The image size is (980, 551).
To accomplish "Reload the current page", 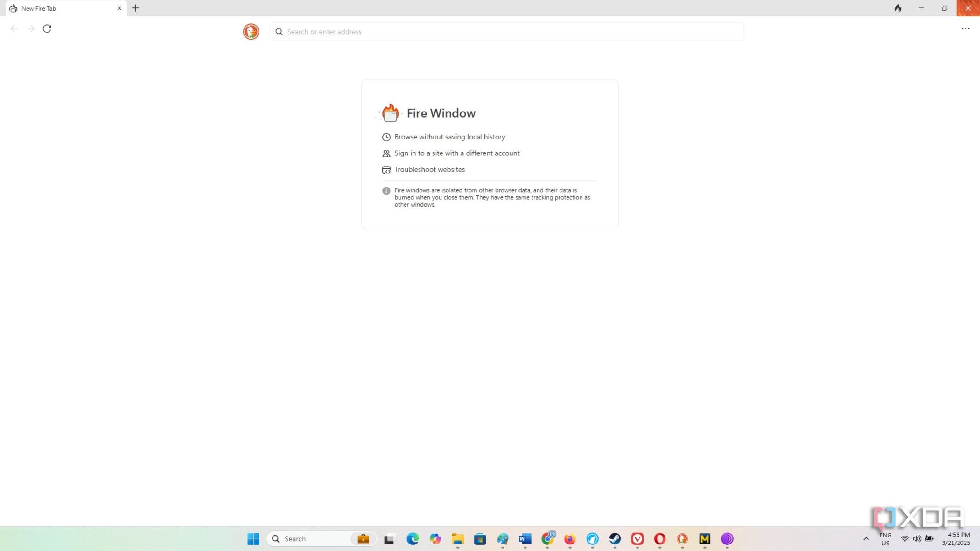I will click(x=47, y=28).
